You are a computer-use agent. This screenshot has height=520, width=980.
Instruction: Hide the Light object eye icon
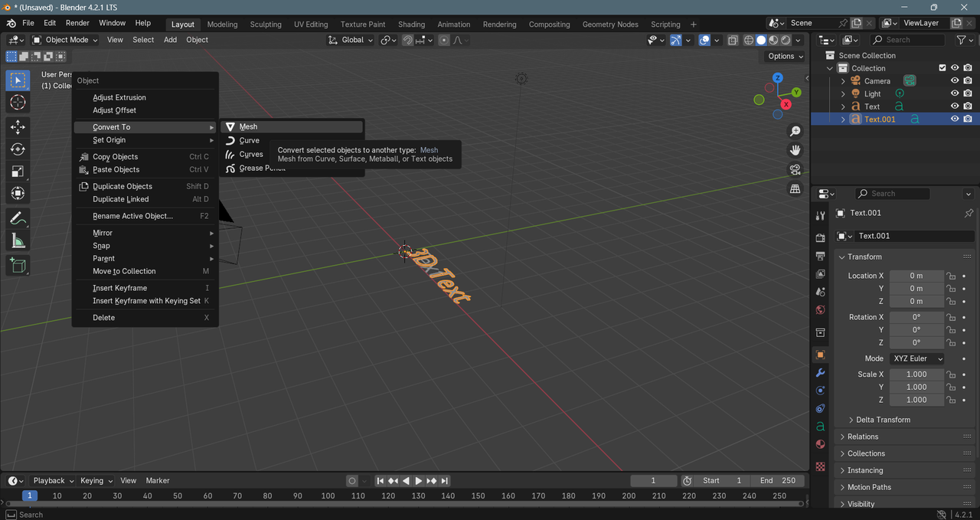tap(955, 93)
